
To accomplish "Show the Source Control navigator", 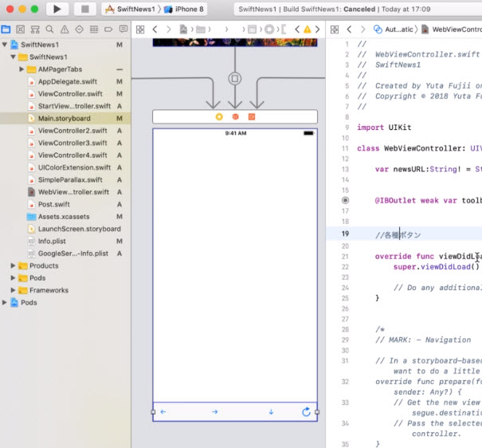I will 21,29.
